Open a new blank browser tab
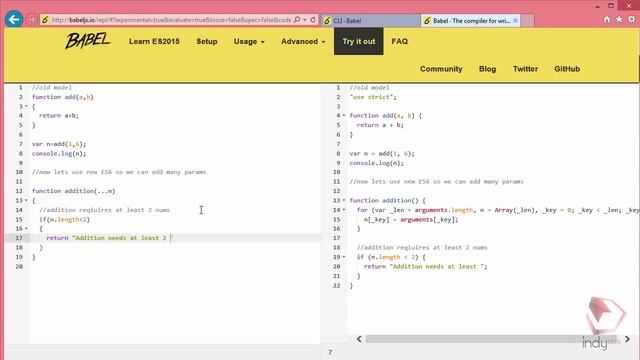The width and height of the screenshot is (640, 360). coord(527,20)
